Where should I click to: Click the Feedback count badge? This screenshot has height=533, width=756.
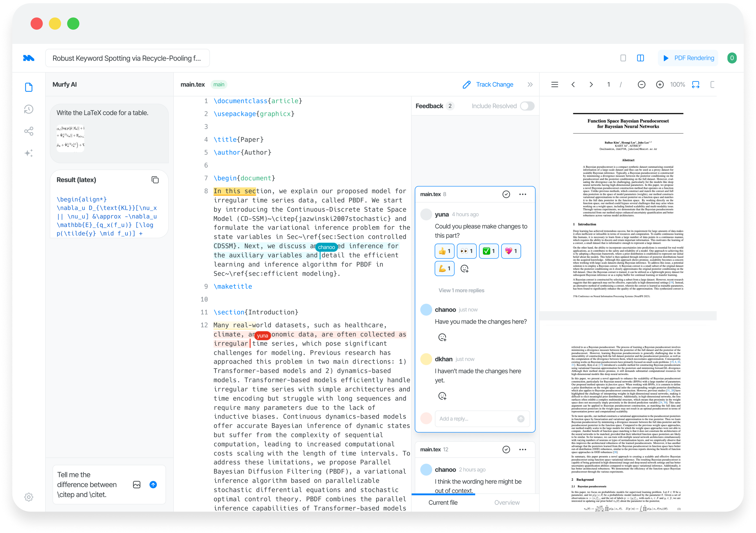pos(450,106)
